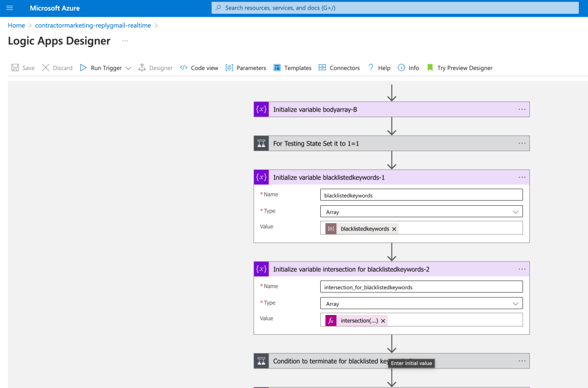Collapse the Initialize variable blacklistedkeywords-1 step
The height and width of the screenshot is (388, 588).
[391, 177]
